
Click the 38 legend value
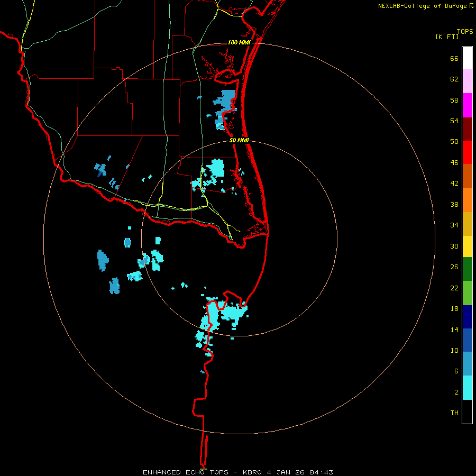(454, 204)
